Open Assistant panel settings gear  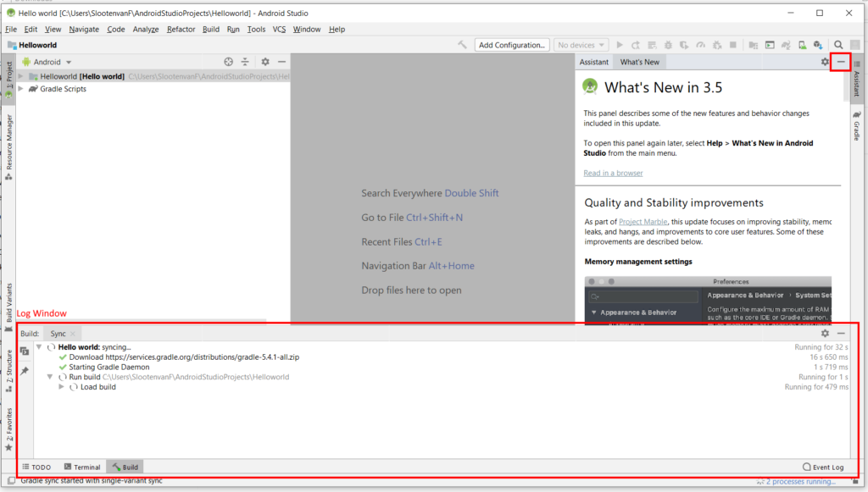[x=825, y=62]
